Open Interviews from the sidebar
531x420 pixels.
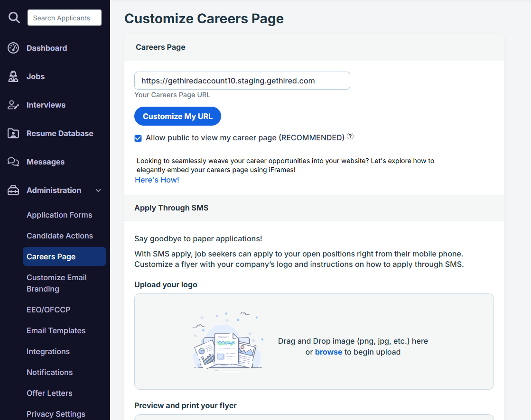tap(46, 105)
